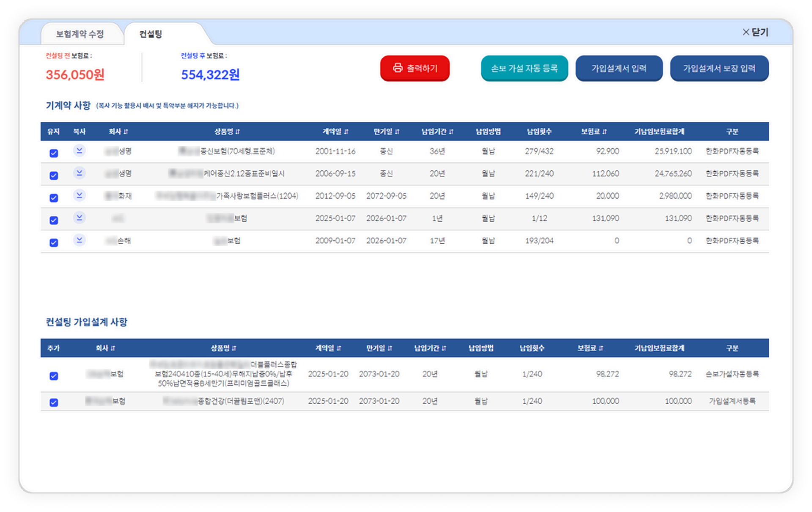
Task: Click 손보 가설 자동 등록 button
Action: pos(524,68)
